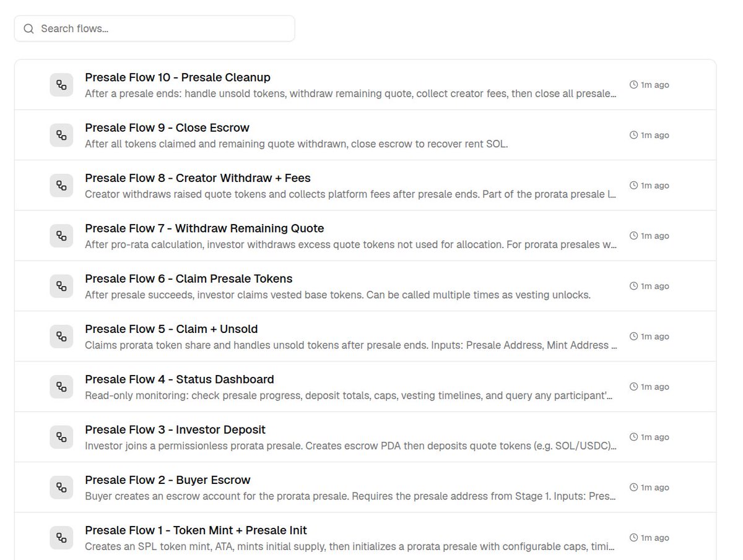Viewport: 743px width, 560px height.
Task: Click clock icon in Claim + Unsold row
Action: (633, 336)
